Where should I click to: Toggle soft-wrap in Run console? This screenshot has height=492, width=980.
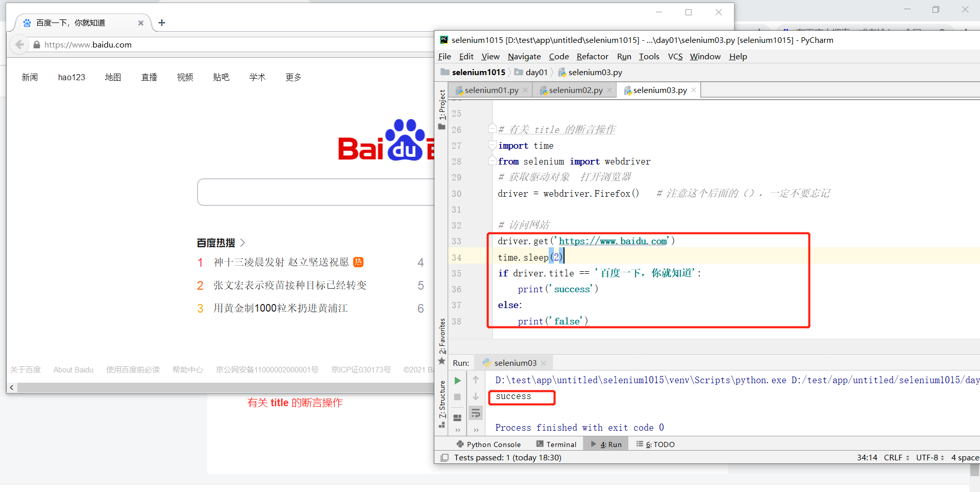point(476,413)
